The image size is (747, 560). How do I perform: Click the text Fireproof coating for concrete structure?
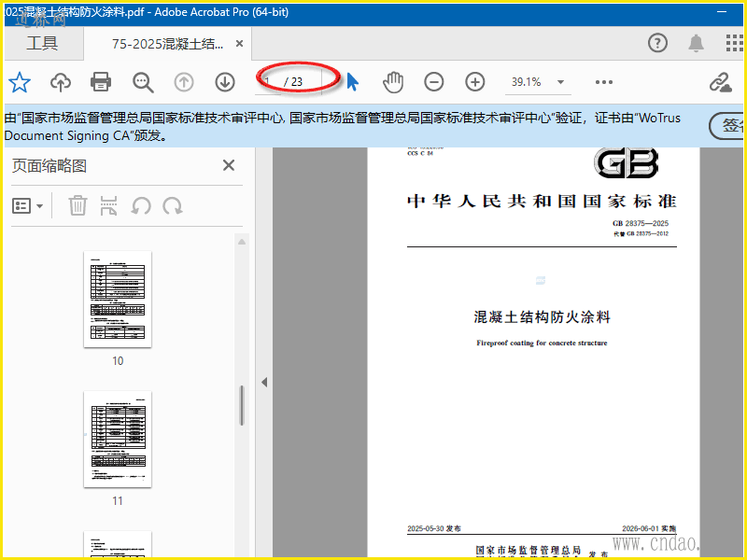542,343
